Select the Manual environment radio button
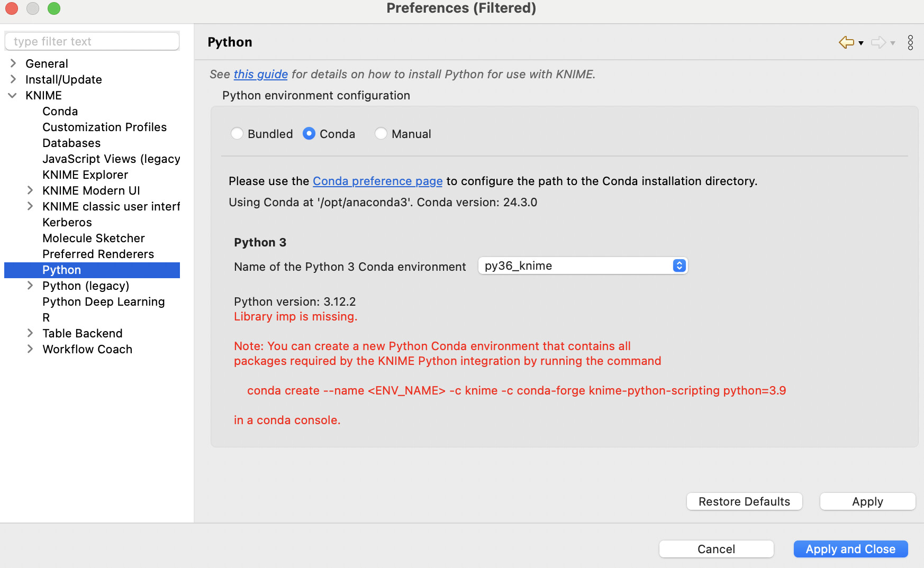This screenshot has height=568, width=924. (x=381, y=134)
